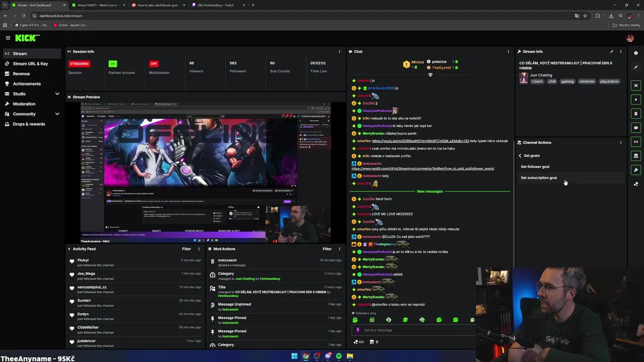644x362 pixels.
Task: Click the first green emote in quick-emote row
Action: pyautogui.click(x=355, y=320)
